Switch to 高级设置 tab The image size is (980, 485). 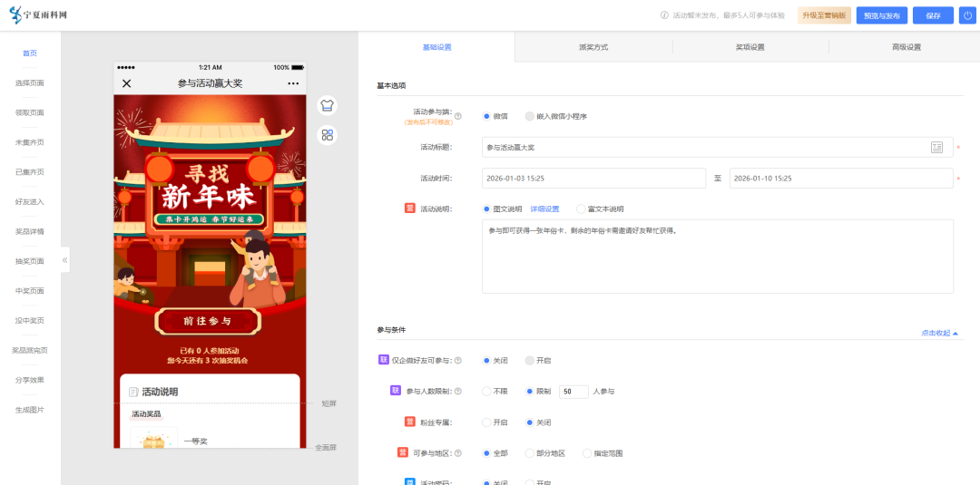[906, 47]
